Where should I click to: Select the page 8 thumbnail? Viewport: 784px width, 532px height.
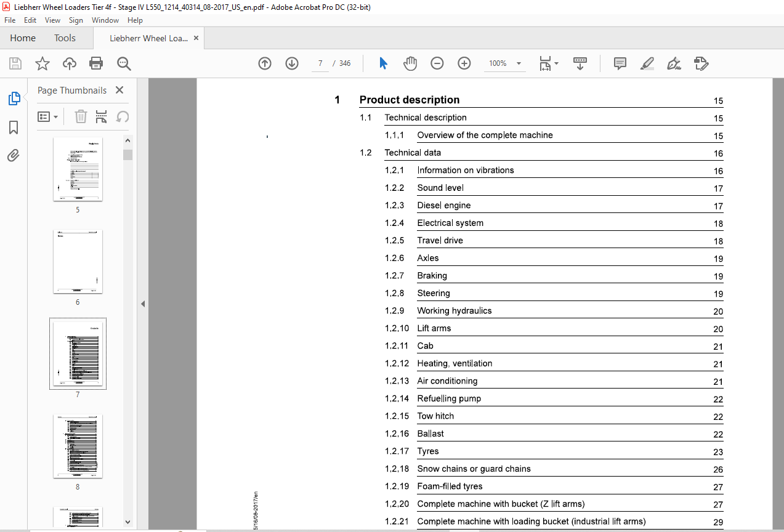click(x=78, y=446)
